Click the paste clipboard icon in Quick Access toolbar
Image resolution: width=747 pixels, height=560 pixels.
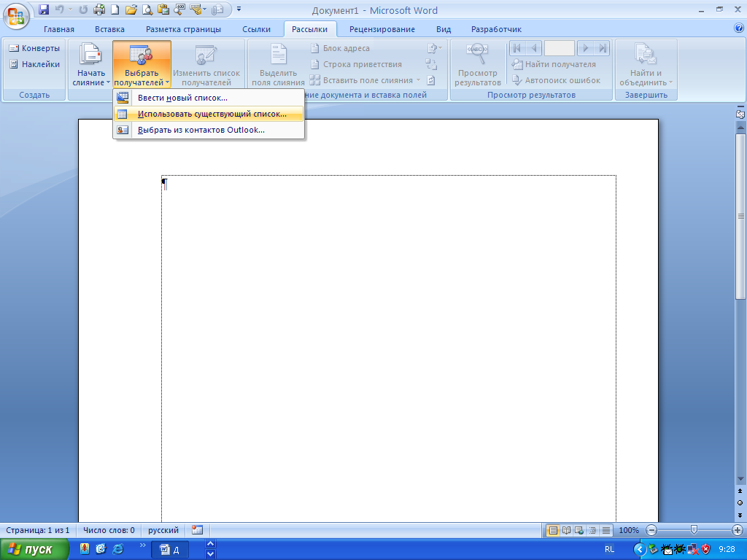click(163, 9)
